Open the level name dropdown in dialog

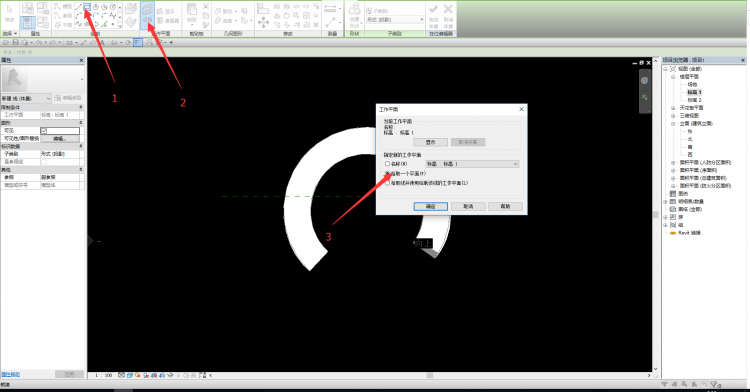pyautogui.click(x=472, y=164)
